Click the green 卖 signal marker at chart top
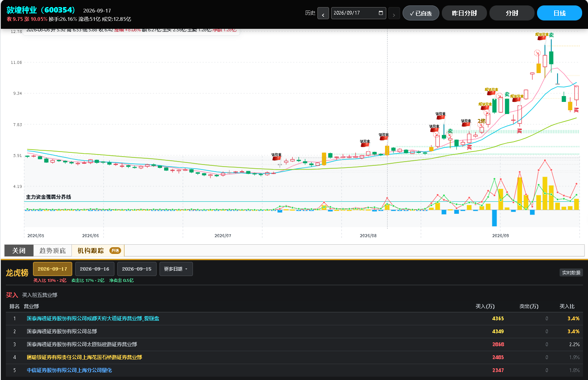The width and height of the screenshot is (588, 380). click(x=551, y=35)
